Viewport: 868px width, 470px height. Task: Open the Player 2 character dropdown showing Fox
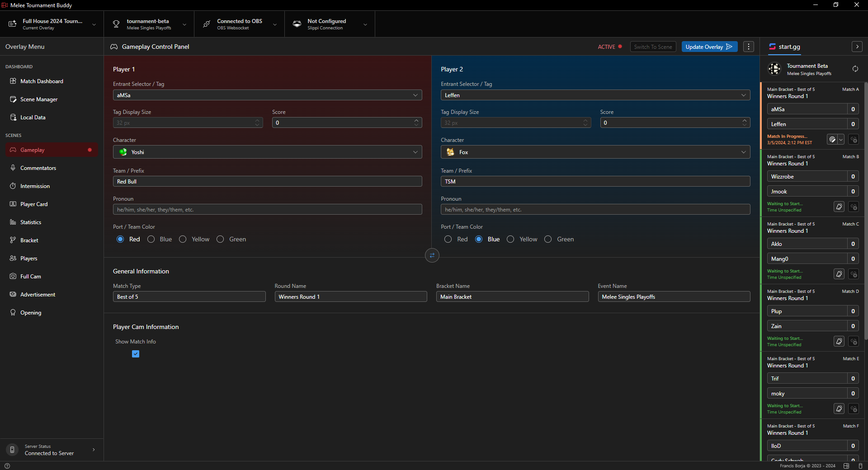coord(595,152)
